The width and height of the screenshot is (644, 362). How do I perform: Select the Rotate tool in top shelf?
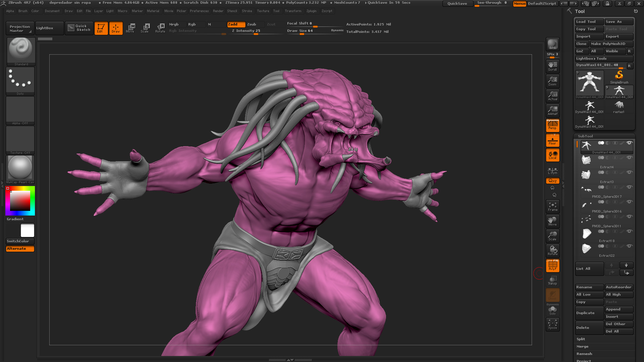point(160,28)
